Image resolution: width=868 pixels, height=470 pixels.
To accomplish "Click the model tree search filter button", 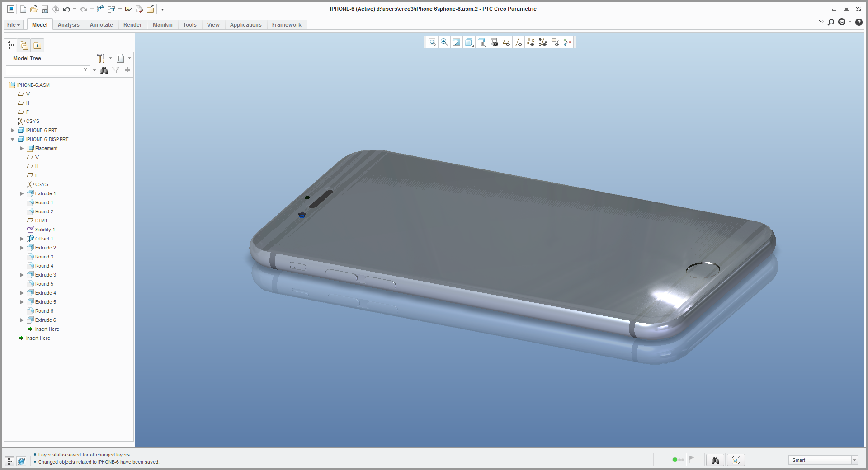I will click(x=116, y=70).
